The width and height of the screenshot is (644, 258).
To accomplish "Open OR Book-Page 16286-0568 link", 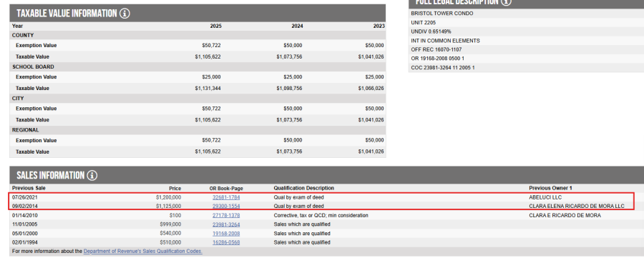I will [226, 242].
